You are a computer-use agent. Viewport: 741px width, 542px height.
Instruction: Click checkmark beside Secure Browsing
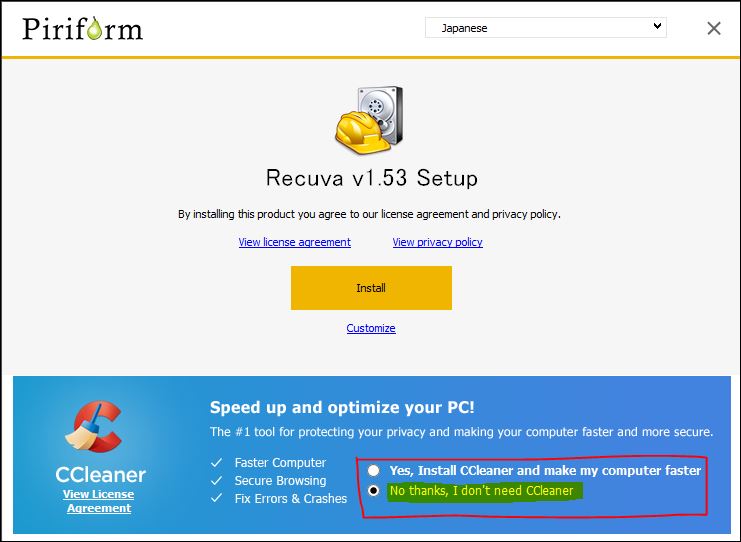tap(216, 481)
